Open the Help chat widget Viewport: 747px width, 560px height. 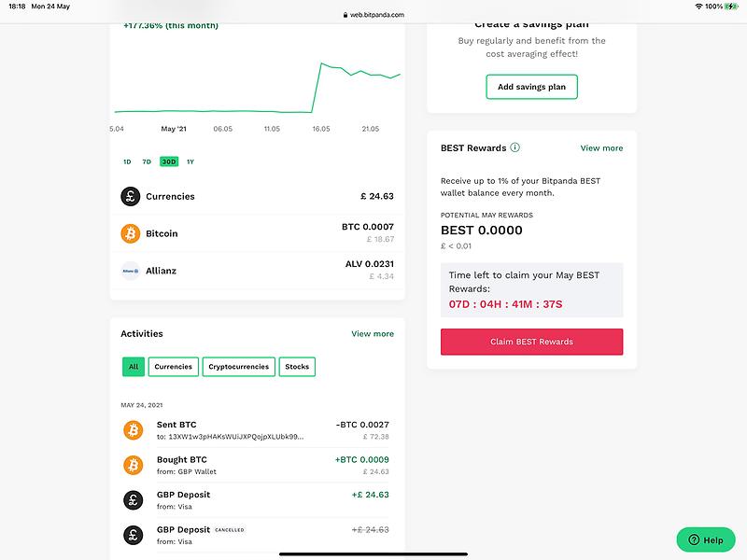point(706,539)
